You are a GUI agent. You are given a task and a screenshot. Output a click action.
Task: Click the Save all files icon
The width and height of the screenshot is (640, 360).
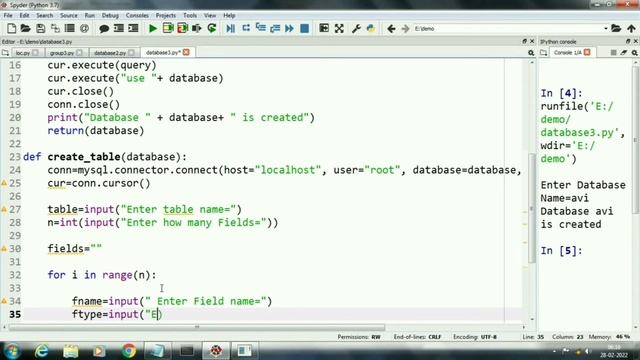(x=55, y=29)
